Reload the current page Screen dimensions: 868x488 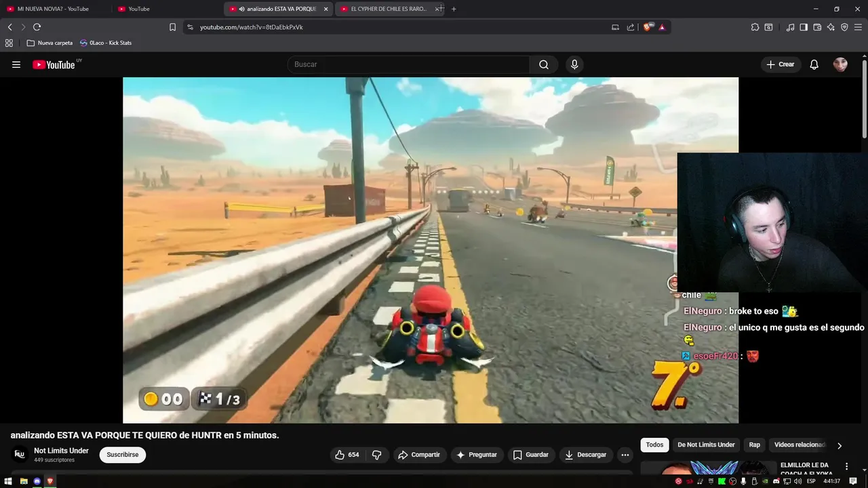pyautogui.click(x=37, y=27)
